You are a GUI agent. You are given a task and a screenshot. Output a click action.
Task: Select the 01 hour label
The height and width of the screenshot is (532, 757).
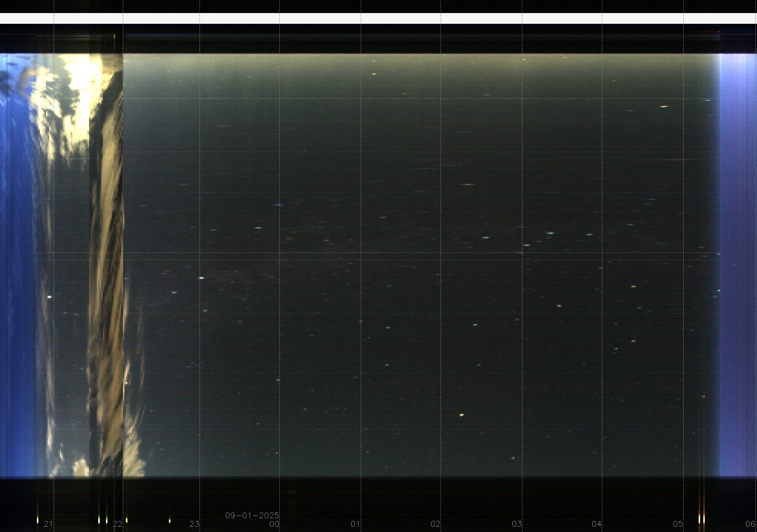[355, 524]
